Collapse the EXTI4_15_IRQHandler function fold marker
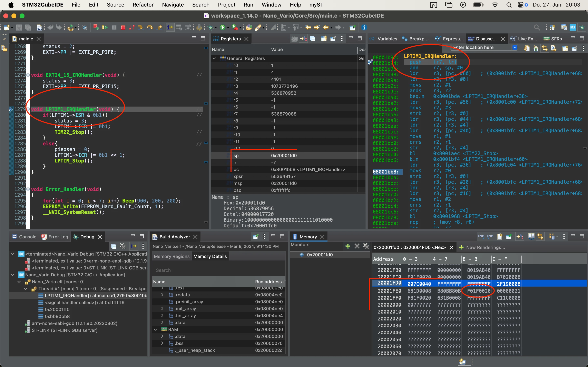The height and width of the screenshot is (367, 588). pos(28,75)
